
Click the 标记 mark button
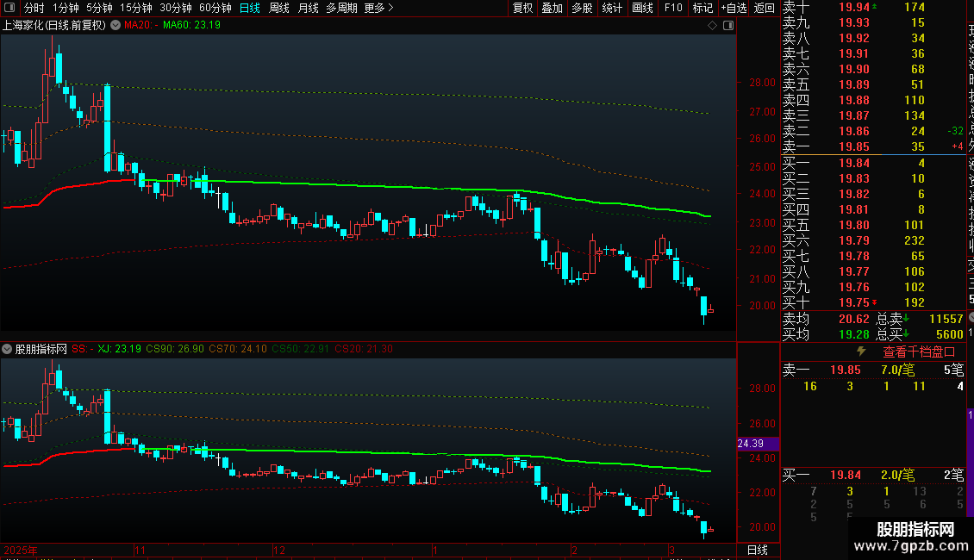click(702, 8)
